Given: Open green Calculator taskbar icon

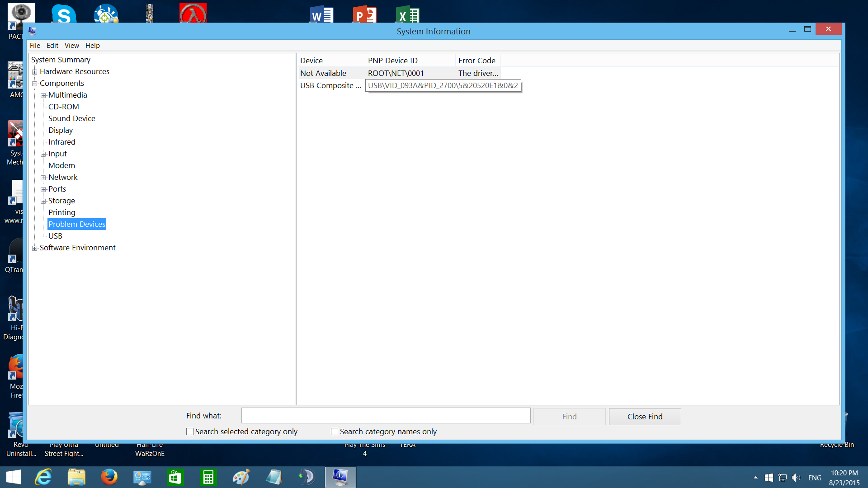Looking at the screenshot, I should [208, 477].
